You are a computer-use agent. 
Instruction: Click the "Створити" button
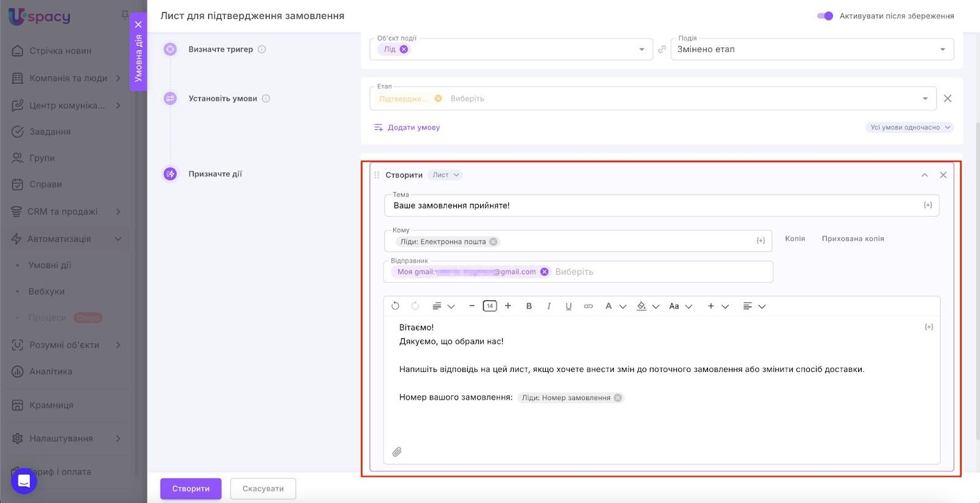point(190,488)
